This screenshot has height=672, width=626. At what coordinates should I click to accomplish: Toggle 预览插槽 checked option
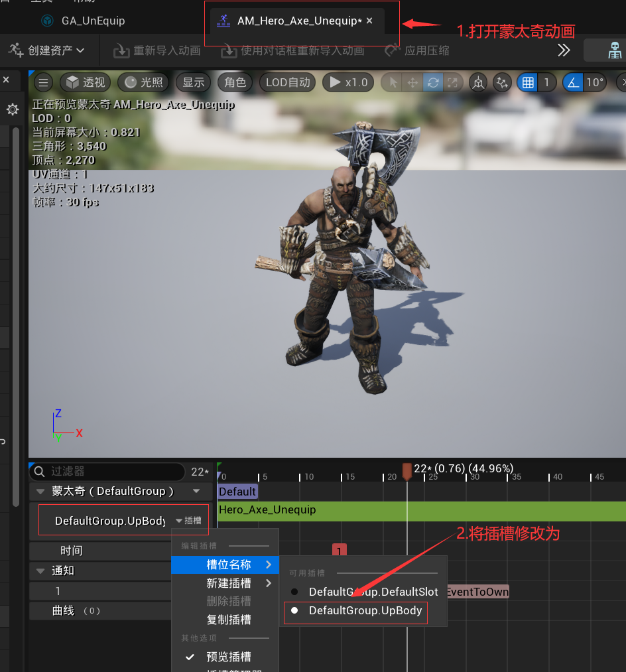[x=225, y=657]
